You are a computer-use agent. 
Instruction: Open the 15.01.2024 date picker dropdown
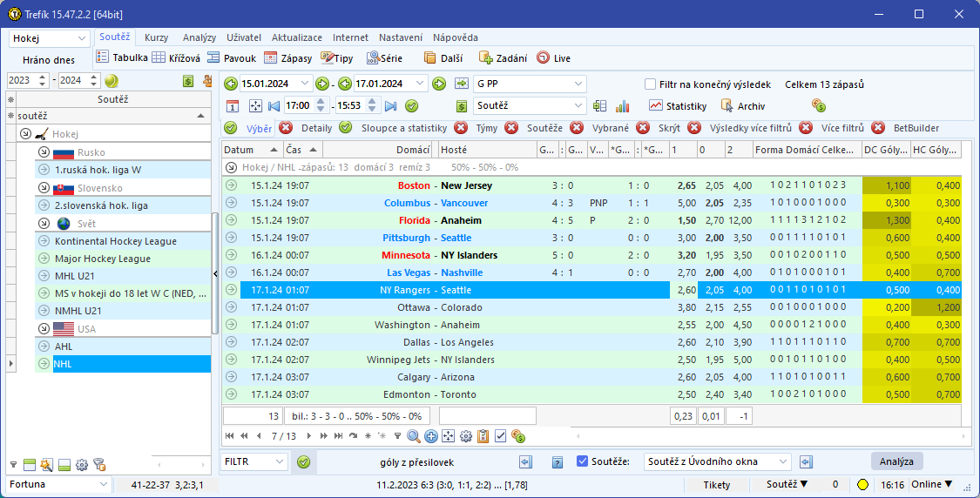[305, 83]
